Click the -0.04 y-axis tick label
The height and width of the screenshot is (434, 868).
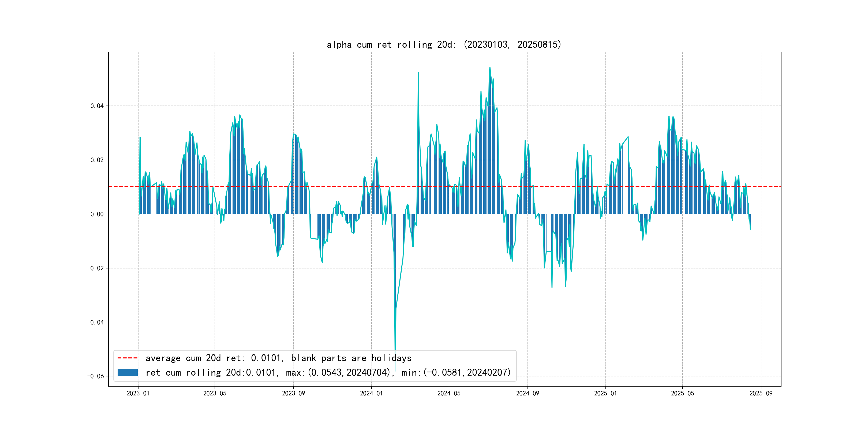click(x=96, y=323)
